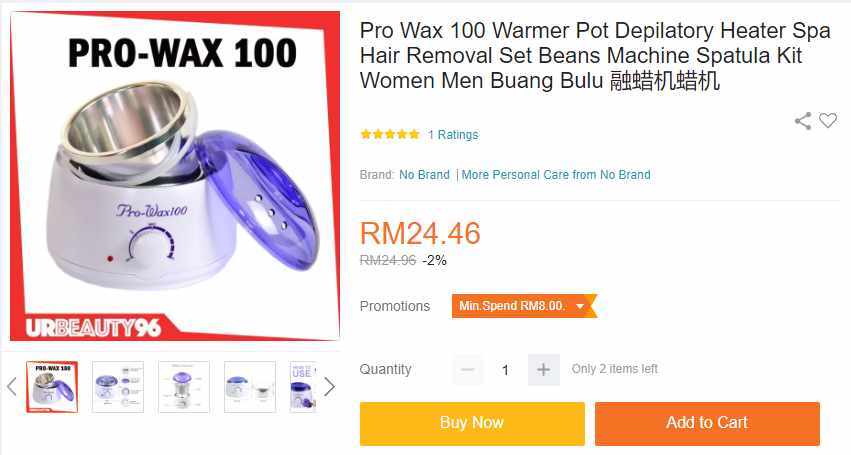Select the fourth product thumbnail

tap(250, 387)
